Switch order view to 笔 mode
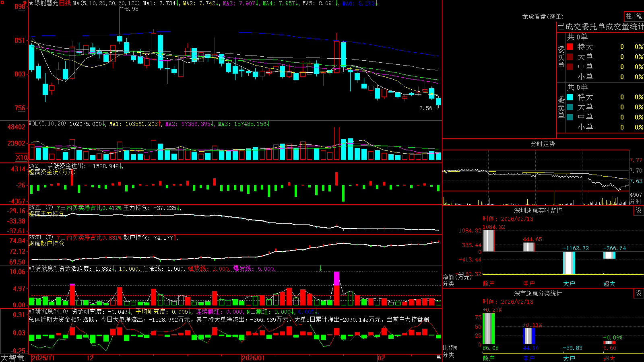The height and width of the screenshot is (362, 644). coord(639,16)
